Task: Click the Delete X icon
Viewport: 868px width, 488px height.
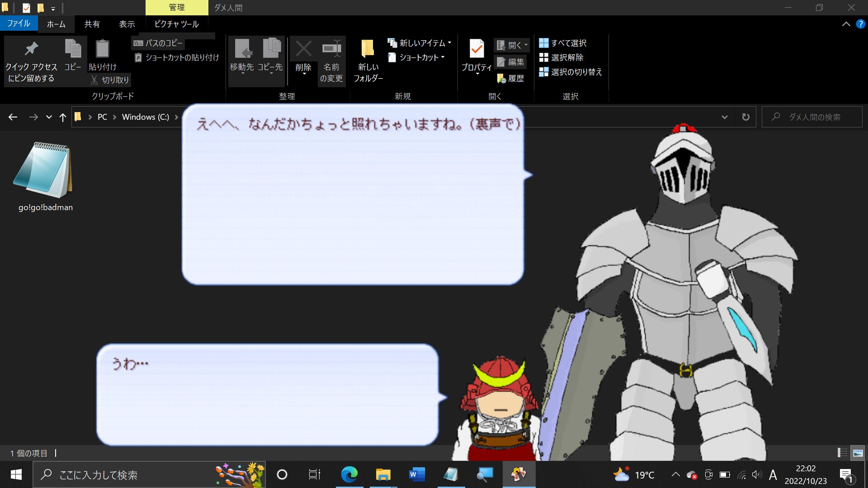Action: tap(303, 49)
